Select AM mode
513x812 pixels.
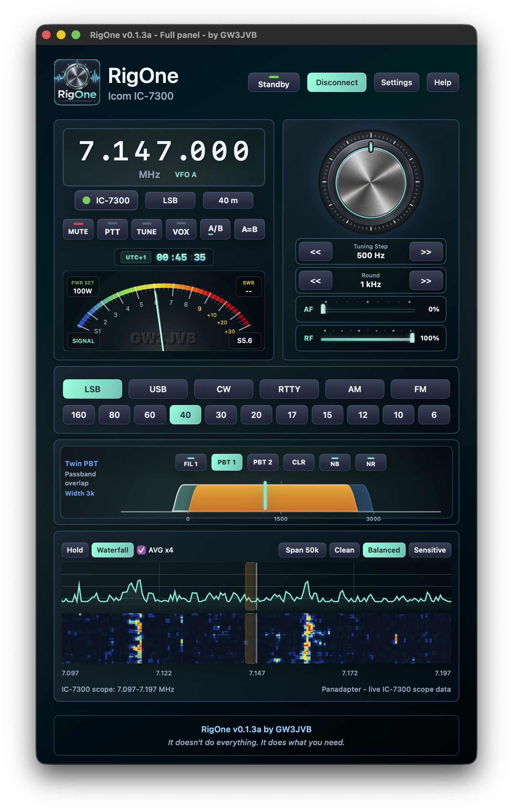(x=355, y=389)
